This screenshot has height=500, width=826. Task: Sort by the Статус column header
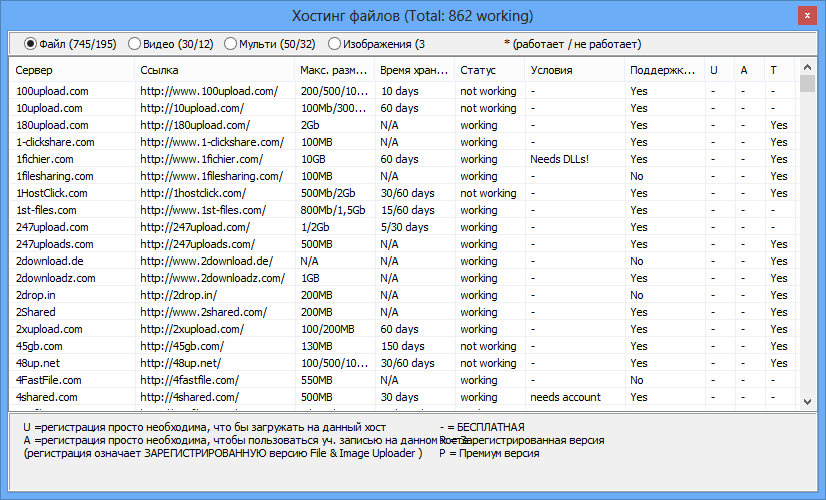tap(489, 70)
